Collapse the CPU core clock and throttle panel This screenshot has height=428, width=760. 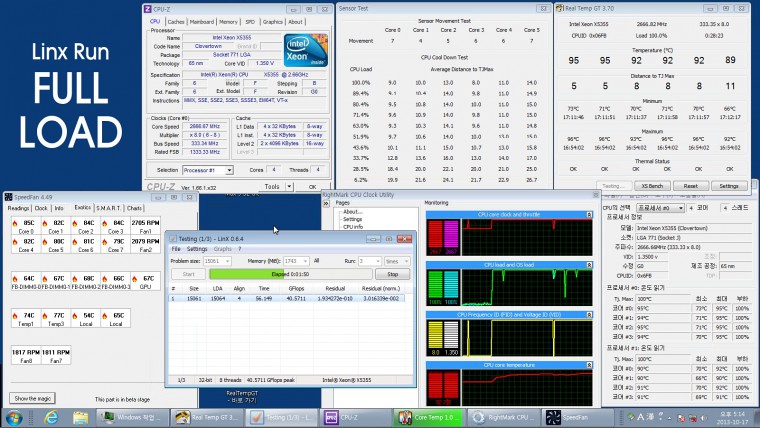tap(589, 214)
